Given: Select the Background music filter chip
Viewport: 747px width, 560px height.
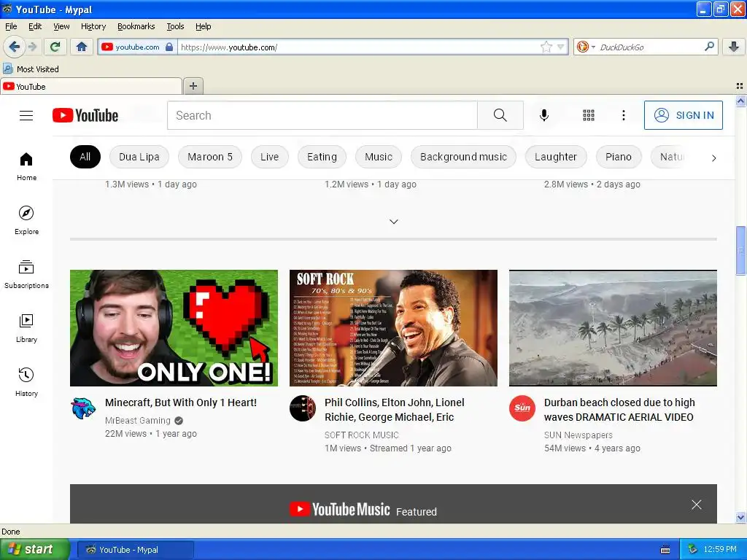Looking at the screenshot, I should tap(463, 157).
